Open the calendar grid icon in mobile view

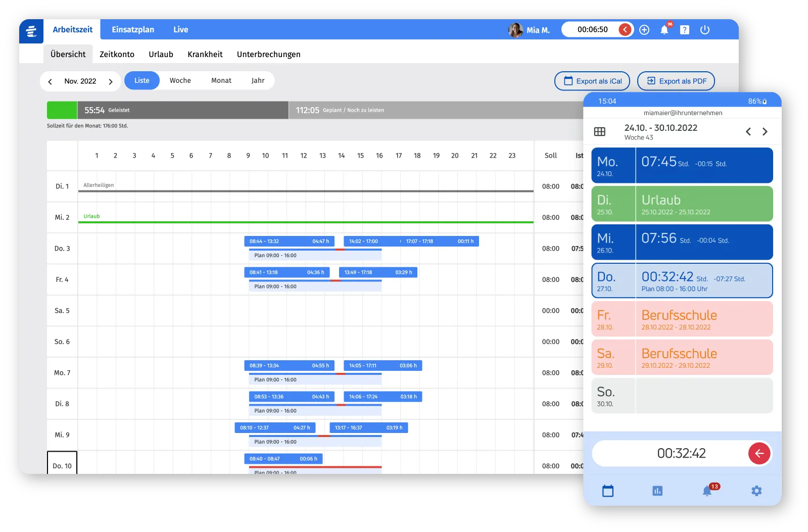(x=599, y=132)
